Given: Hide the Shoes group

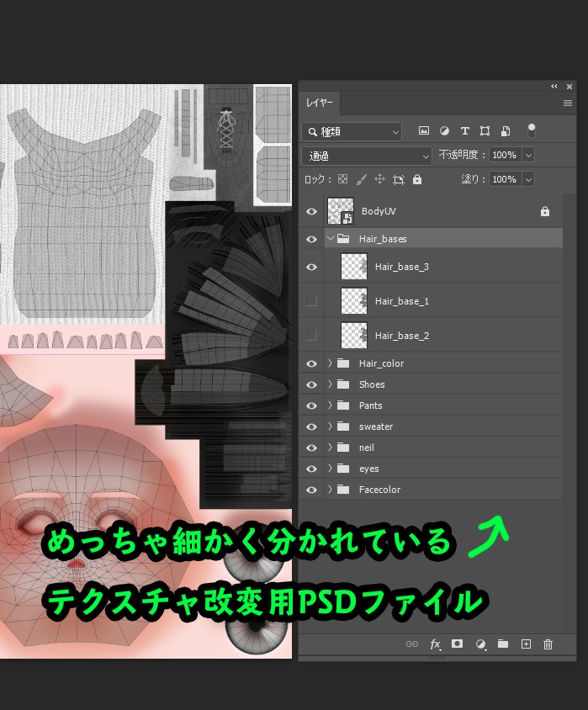Looking at the screenshot, I should click(311, 384).
